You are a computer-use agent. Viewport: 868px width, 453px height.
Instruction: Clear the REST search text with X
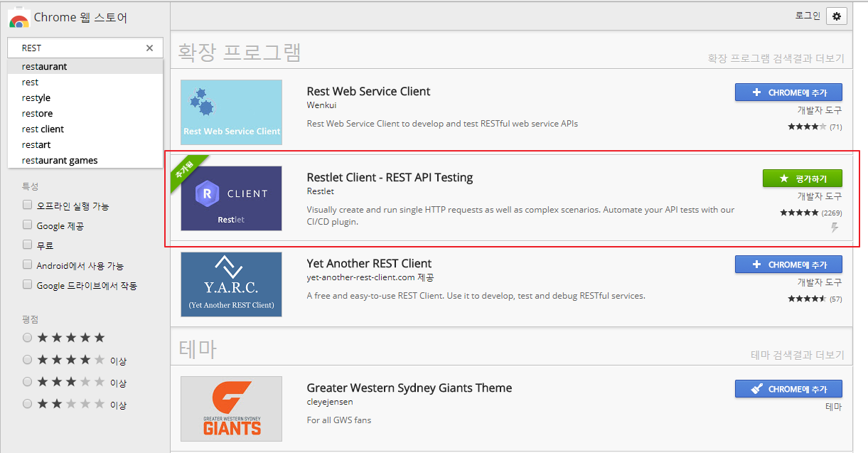[x=149, y=48]
